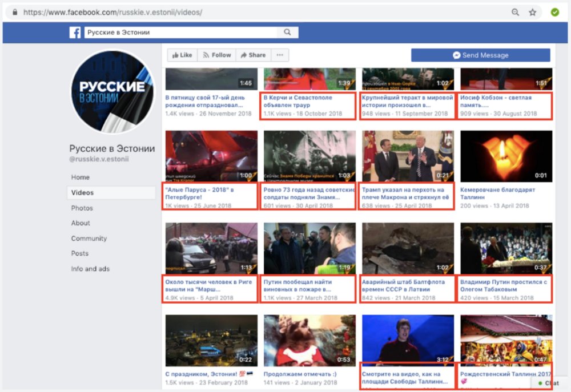Open the Home section
The image size is (571, 392).
click(81, 177)
